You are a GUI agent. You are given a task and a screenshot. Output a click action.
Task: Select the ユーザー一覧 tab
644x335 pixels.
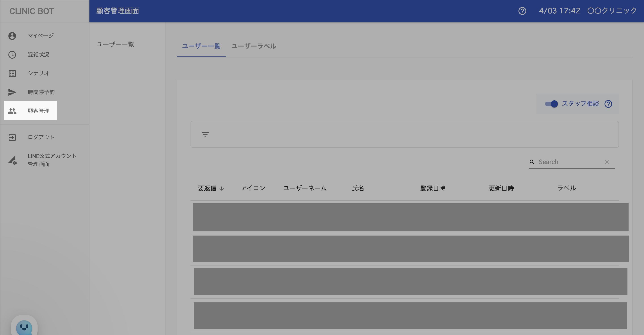(201, 46)
